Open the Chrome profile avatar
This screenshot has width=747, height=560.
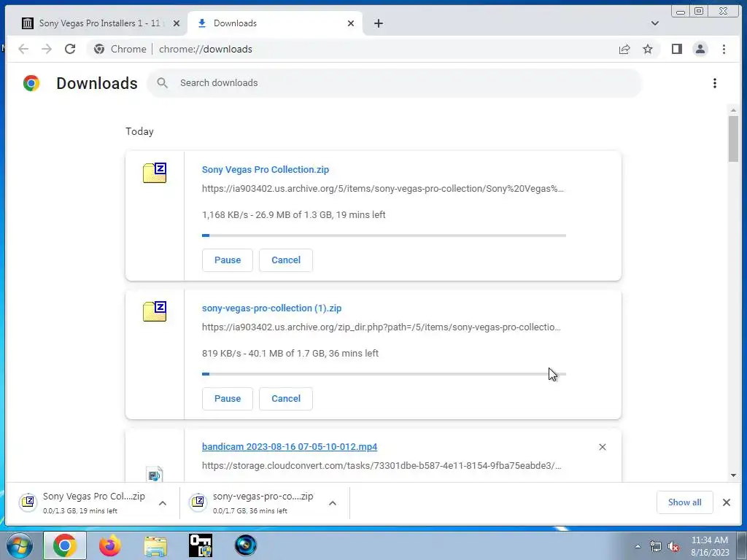tap(700, 49)
